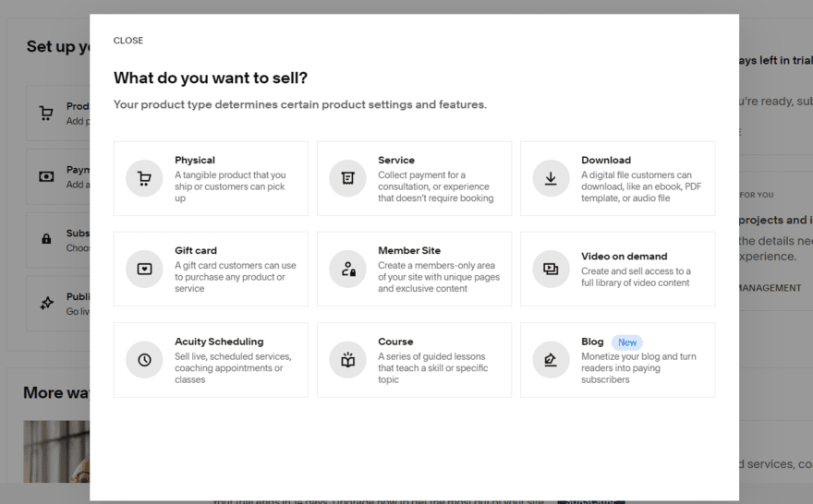Select the Download product title

coord(606,160)
